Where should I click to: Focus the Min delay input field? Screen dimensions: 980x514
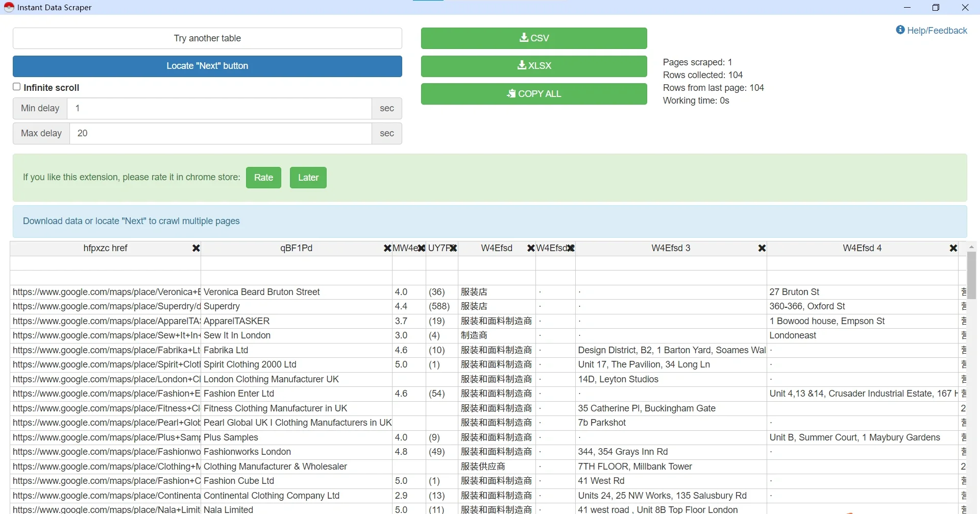[x=220, y=108]
